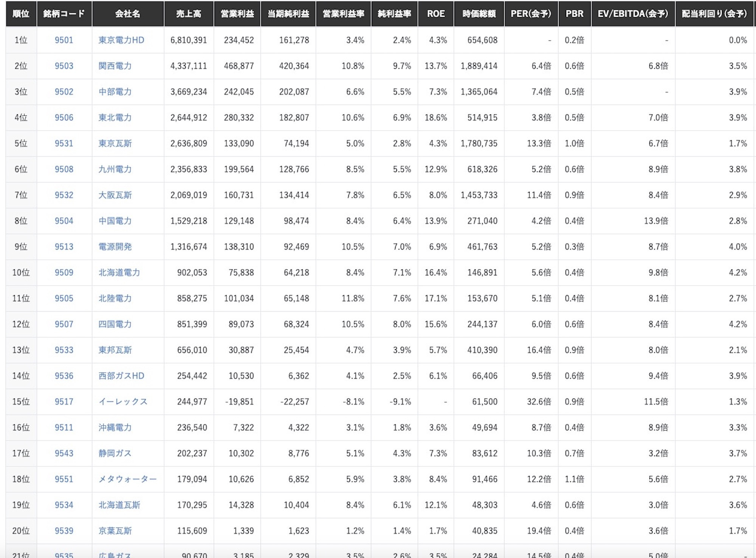Open company link イーレックス

tap(123, 402)
